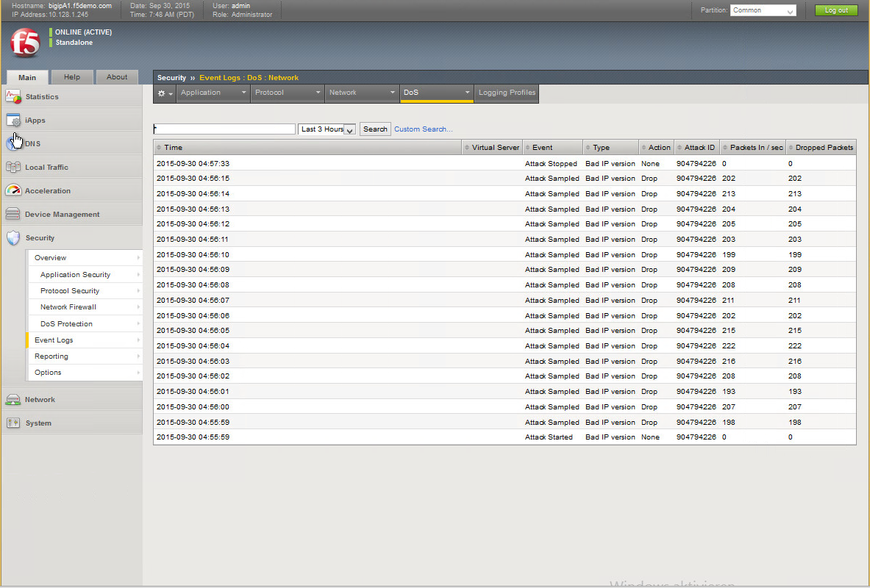This screenshot has width=870, height=588.
Task: Focus the event log search field
Action: [x=224, y=129]
